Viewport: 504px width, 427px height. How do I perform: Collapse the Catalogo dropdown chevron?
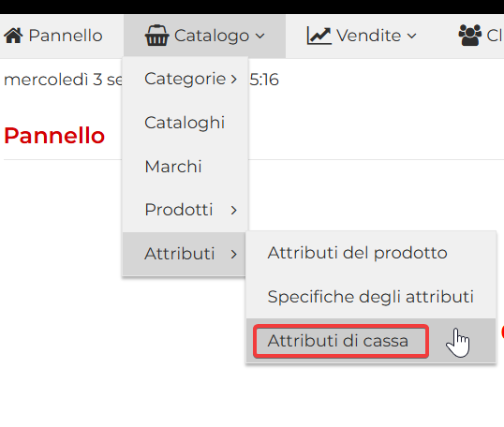click(260, 36)
